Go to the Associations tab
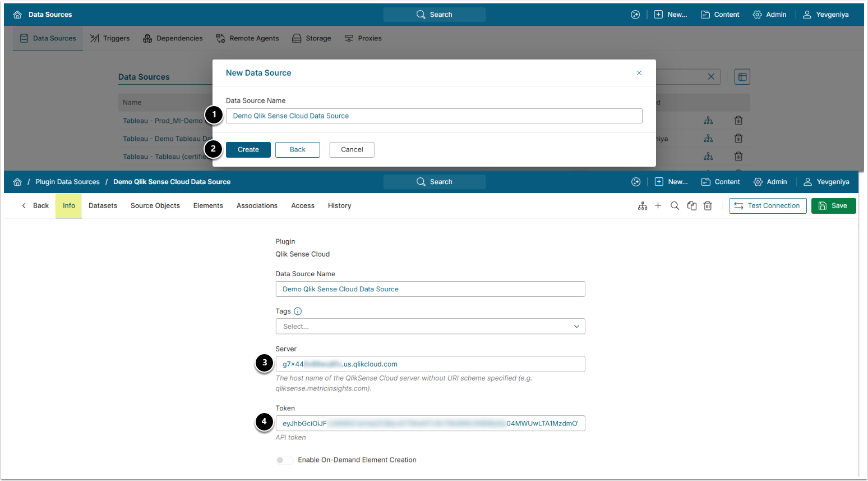 tap(257, 206)
